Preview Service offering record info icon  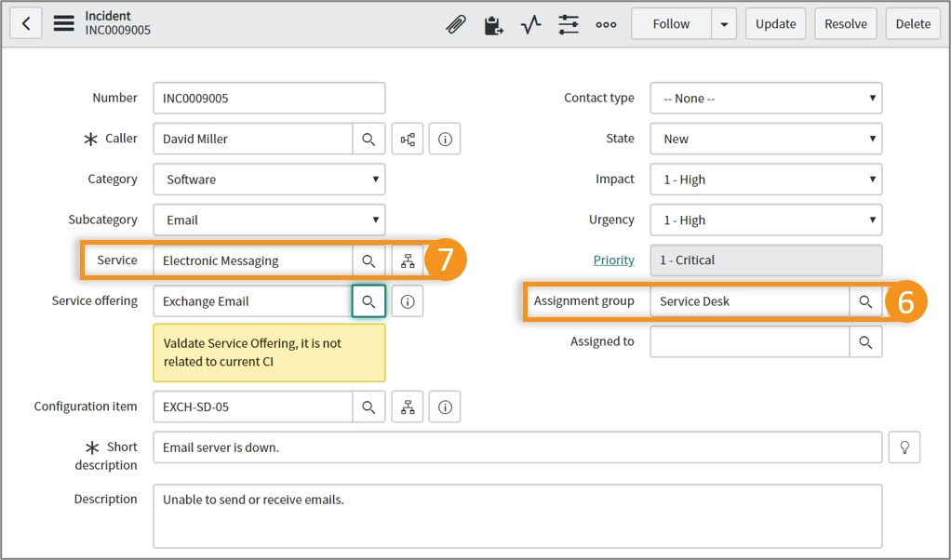click(x=408, y=301)
